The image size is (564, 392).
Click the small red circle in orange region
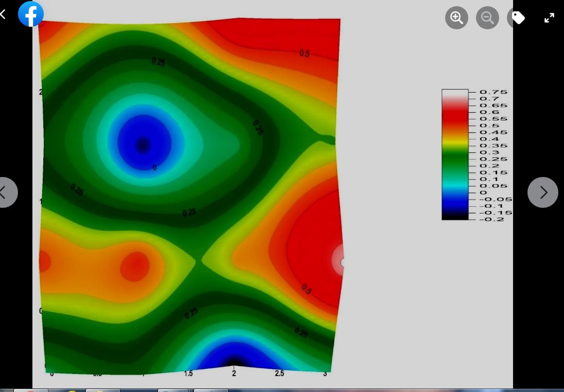pos(135,266)
